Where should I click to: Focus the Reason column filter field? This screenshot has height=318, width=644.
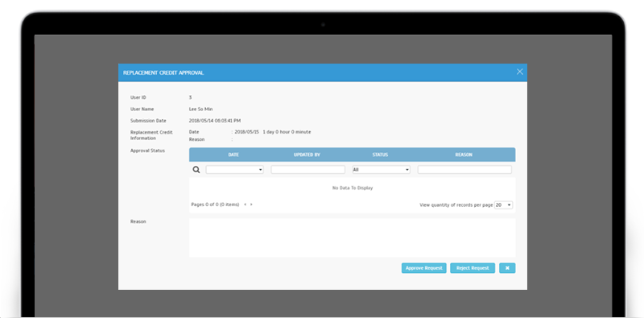coord(464,170)
